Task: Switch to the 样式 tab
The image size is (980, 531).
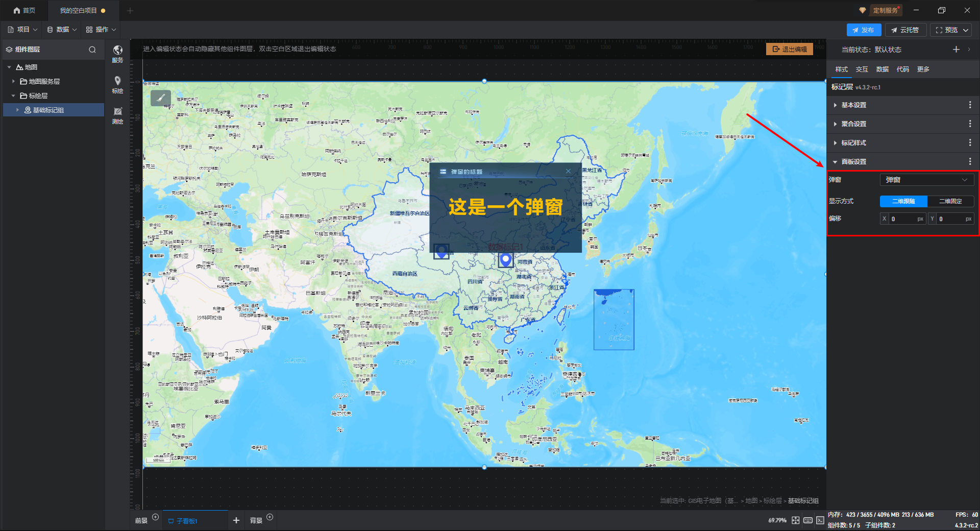Action: [841, 69]
